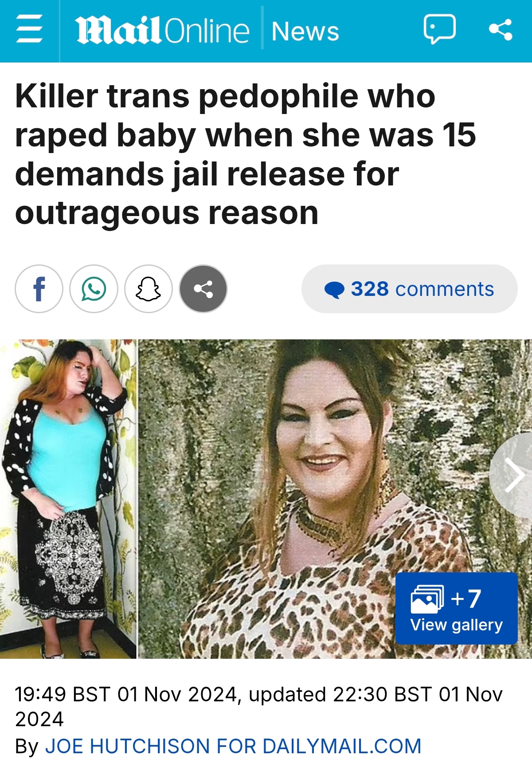
Task: Open the +7 View gallery button
Action: [456, 608]
